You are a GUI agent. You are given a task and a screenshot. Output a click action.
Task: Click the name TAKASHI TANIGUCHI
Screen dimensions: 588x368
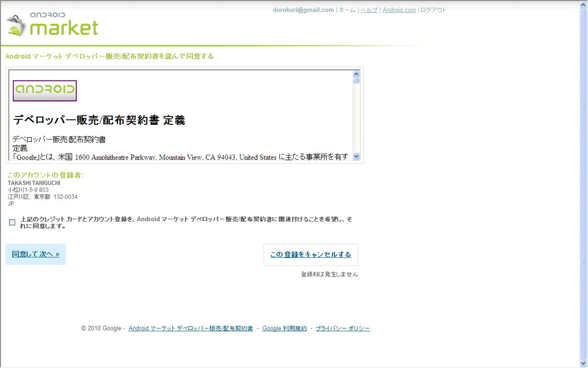[x=34, y=183]
